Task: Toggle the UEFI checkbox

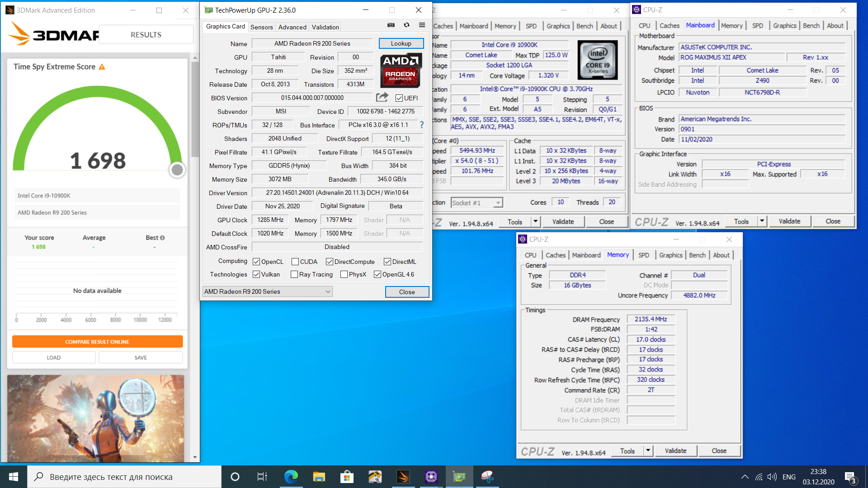Action: point(399,98)
